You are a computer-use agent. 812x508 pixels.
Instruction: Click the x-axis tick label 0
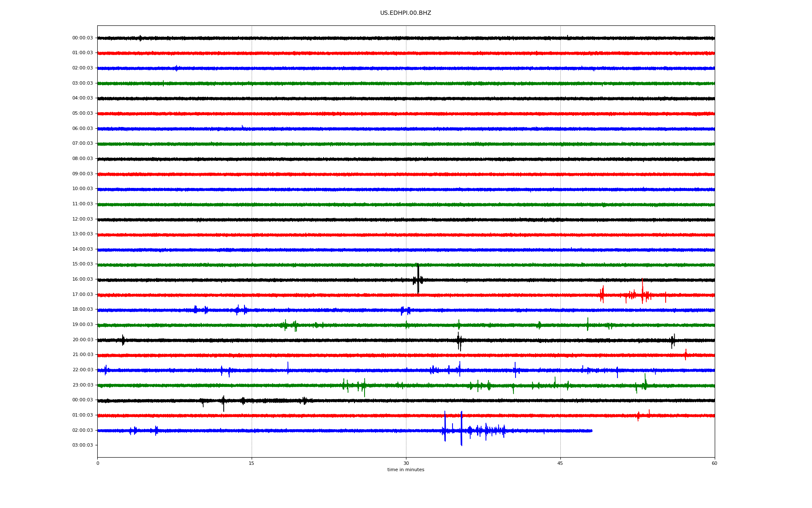point(98,464)
